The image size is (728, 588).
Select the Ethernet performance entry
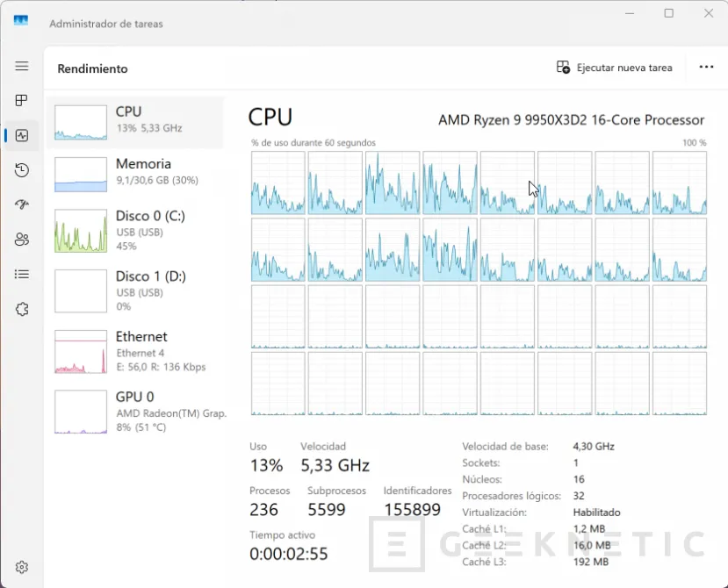click(x=135, y=351)
